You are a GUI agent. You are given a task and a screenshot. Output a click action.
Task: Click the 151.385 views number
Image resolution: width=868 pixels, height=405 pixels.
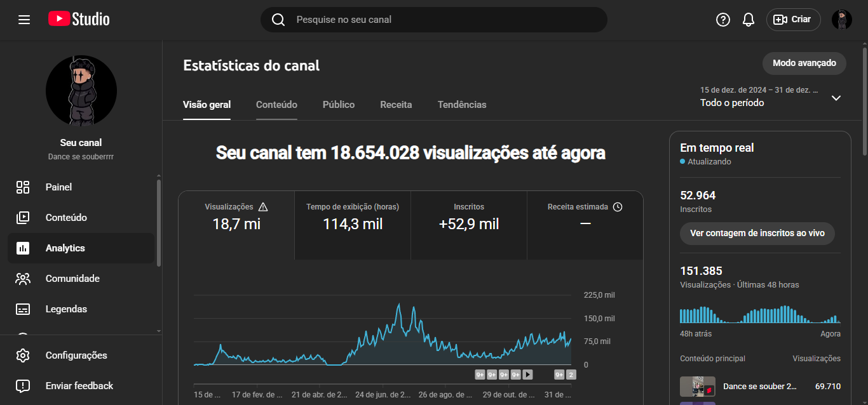(x=701, y=271)
